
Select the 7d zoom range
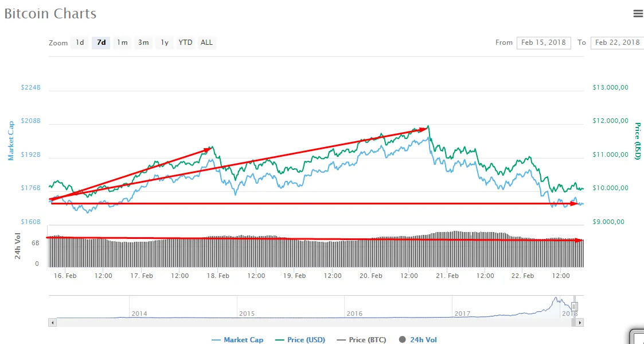(101, 42)
